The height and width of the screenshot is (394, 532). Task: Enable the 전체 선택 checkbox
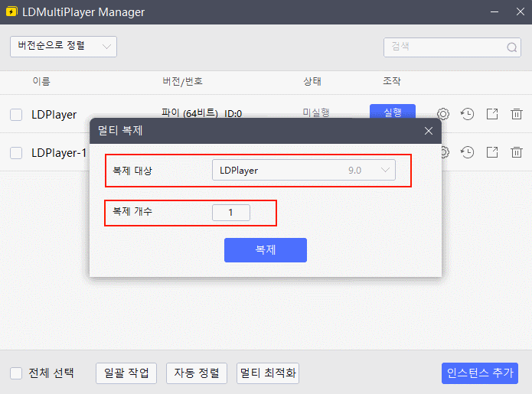(x=16, y=373)
